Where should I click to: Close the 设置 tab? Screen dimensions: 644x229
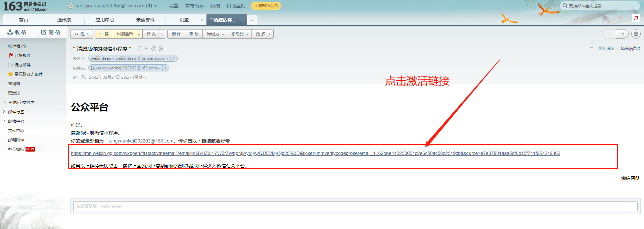point(202,20)
